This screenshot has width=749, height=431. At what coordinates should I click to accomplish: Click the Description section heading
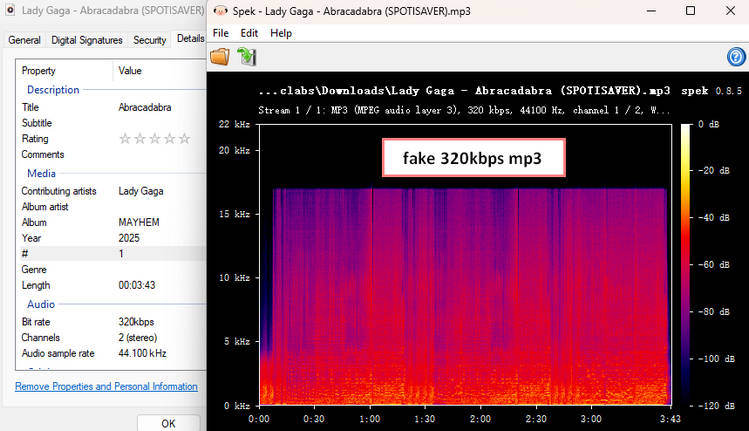click(x=53, y=90)
